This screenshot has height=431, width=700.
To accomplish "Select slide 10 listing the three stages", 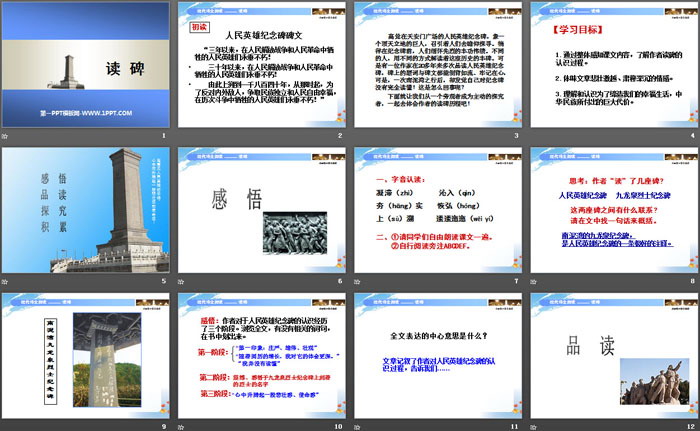I will tap(260, 355).
